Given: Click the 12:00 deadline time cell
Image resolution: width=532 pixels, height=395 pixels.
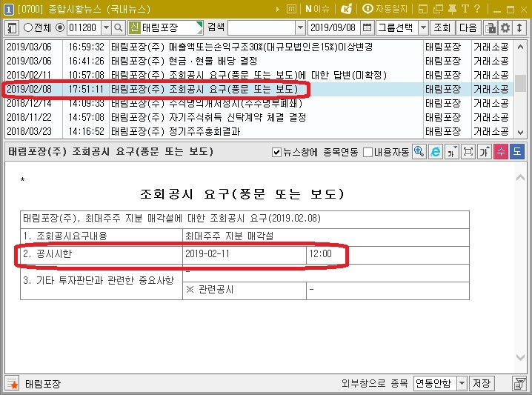Looking at the screenshot, I should [388, 255].
